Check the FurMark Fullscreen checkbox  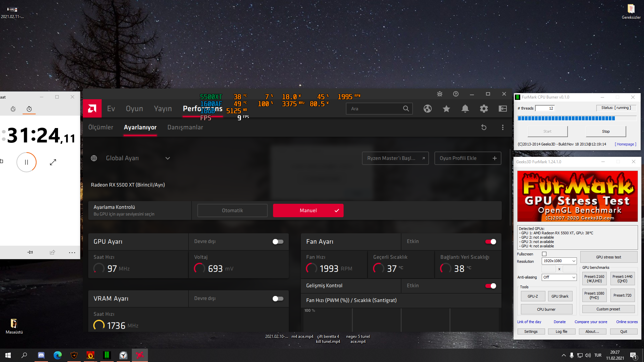(x=544, y=254)
